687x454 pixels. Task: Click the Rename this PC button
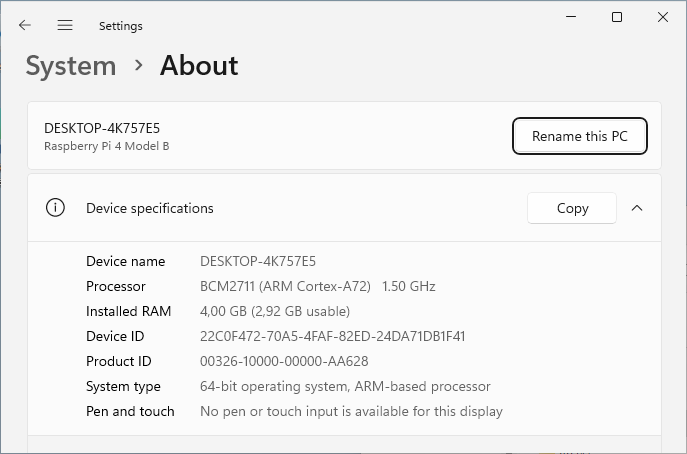click(x=580, y=136)
